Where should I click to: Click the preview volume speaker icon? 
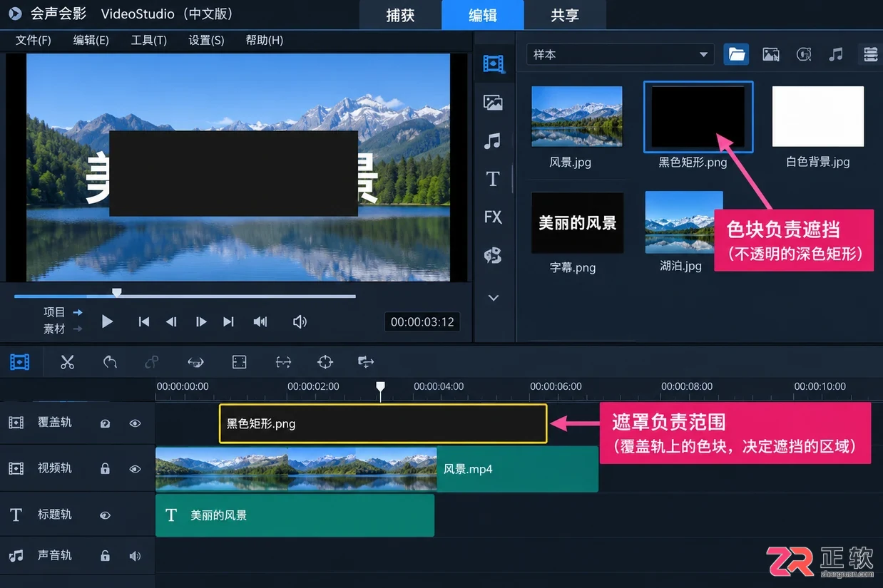pyautogui.click(x=300, y=322)
